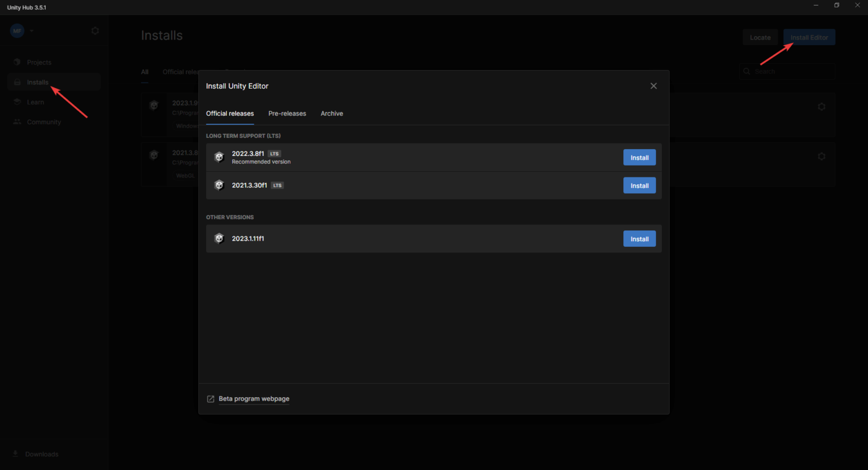Open the Beta program webpage link

coord(254,399)
